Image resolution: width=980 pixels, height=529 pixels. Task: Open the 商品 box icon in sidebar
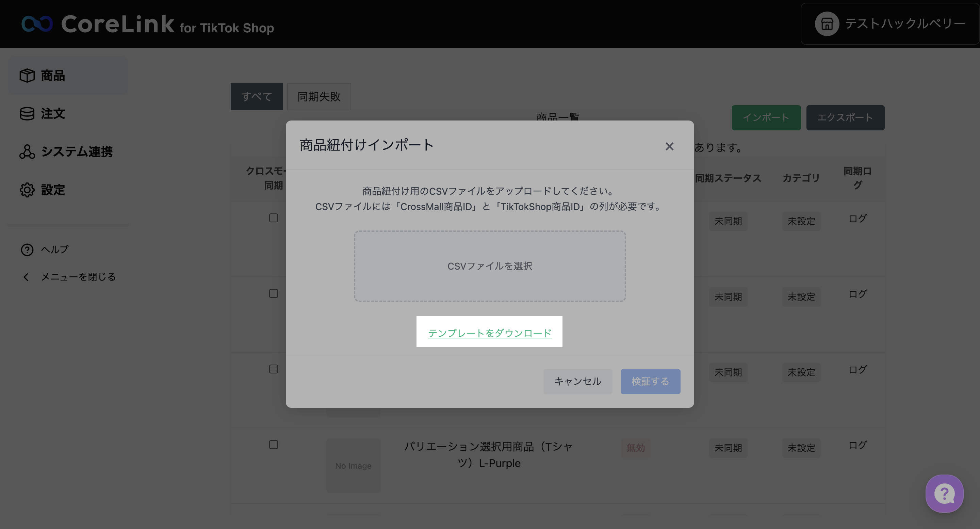27,75
